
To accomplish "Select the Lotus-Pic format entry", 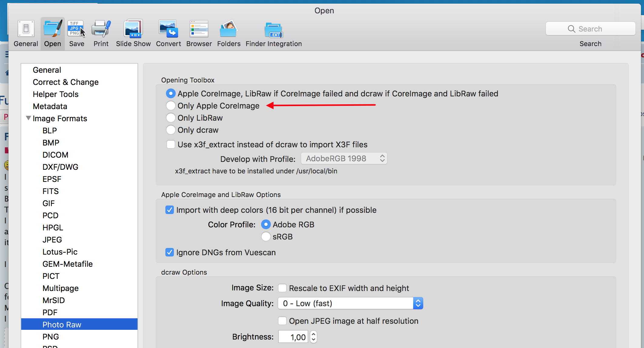I will coord(79,252).
